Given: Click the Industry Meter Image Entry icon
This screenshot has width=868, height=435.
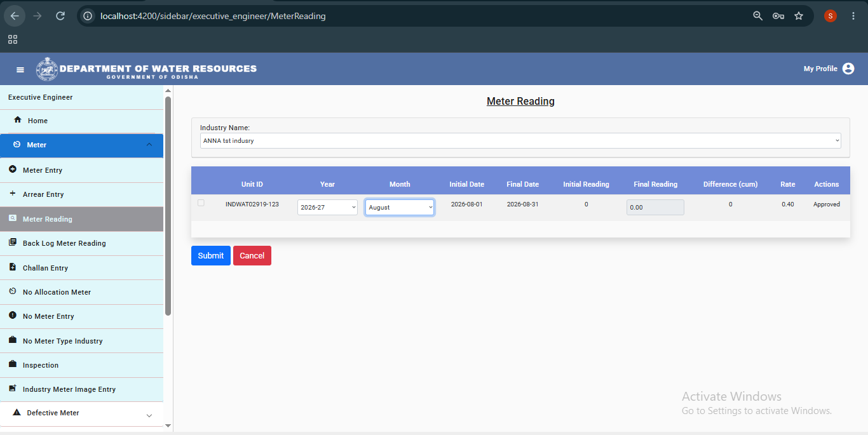Looking at the screenshot, I should point(13,389).
